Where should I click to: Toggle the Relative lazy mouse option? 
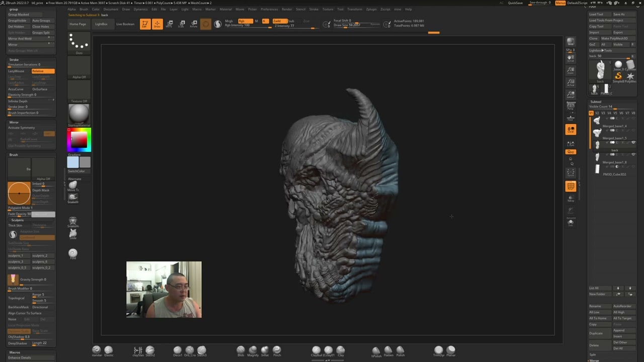pyautogui.click(x=43, y=71)
